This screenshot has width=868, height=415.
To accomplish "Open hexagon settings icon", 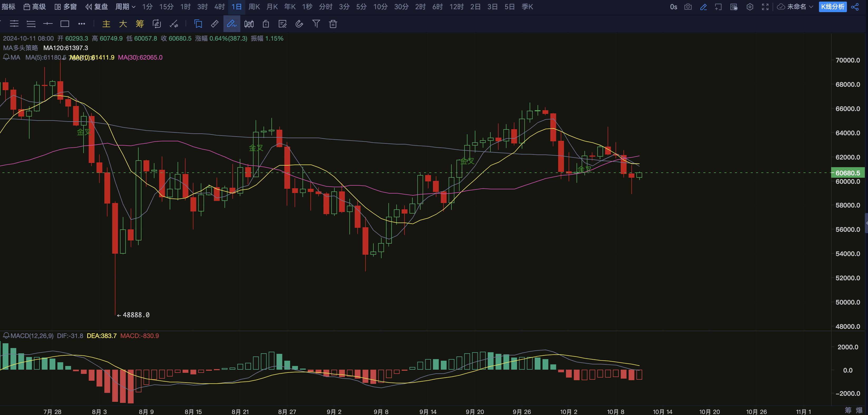I will pyautogui.click(x=749, y=7).
